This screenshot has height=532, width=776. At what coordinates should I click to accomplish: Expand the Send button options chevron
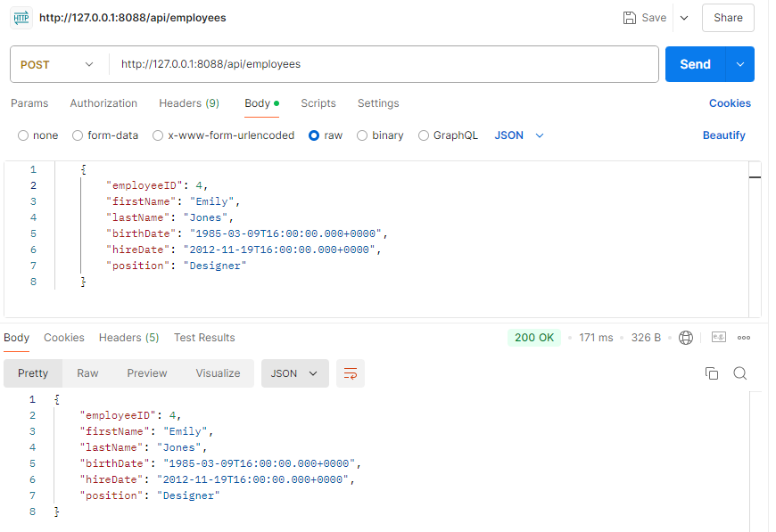[x=739, y=64]
